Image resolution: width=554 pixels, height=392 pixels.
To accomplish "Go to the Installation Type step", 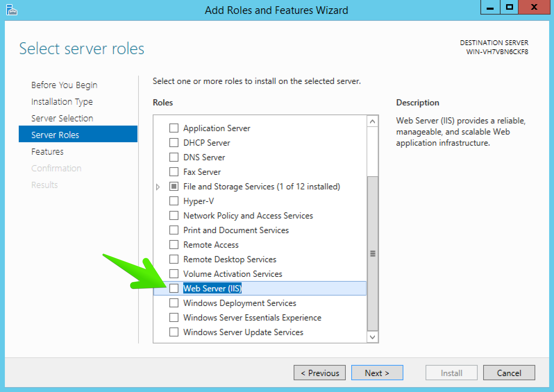I will [x=62, y=102].
